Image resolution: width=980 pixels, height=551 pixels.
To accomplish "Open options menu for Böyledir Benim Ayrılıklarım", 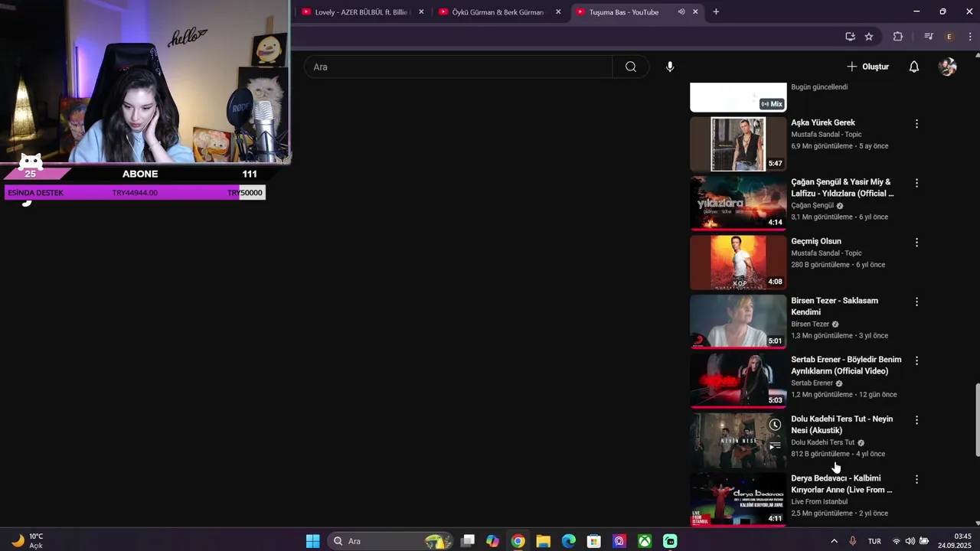I will point(916,360).
